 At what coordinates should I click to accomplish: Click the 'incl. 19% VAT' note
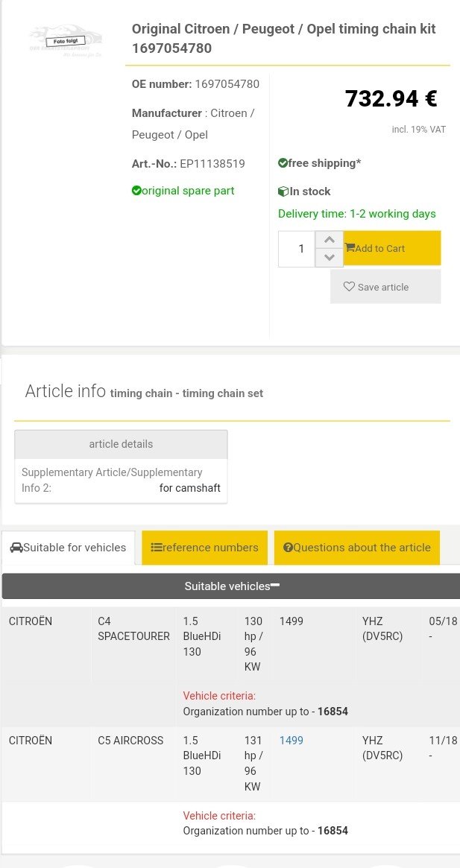pyautogui.click(x=418, y=130)
